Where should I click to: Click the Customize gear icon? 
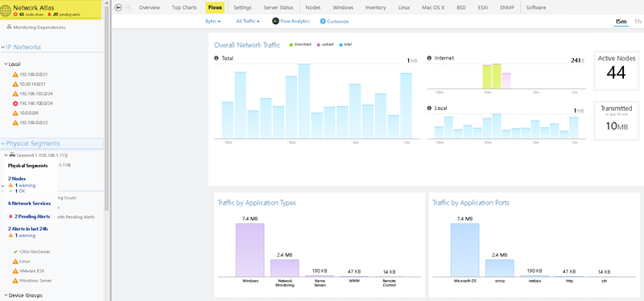click(323, 22)
